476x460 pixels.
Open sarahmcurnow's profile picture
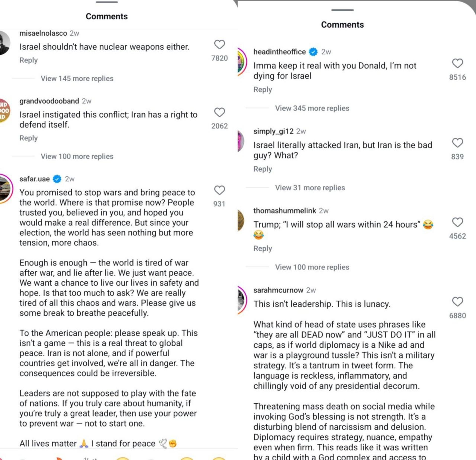click(242, 300)
